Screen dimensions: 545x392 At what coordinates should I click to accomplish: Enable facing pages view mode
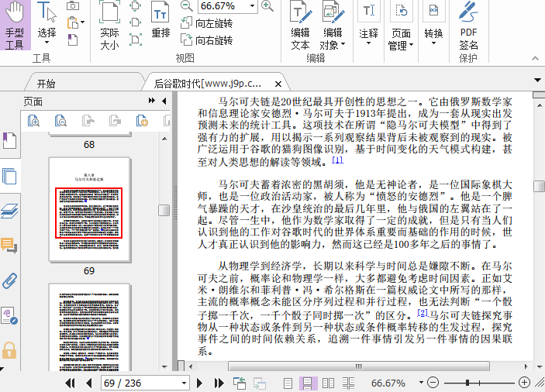pos(328,383)
